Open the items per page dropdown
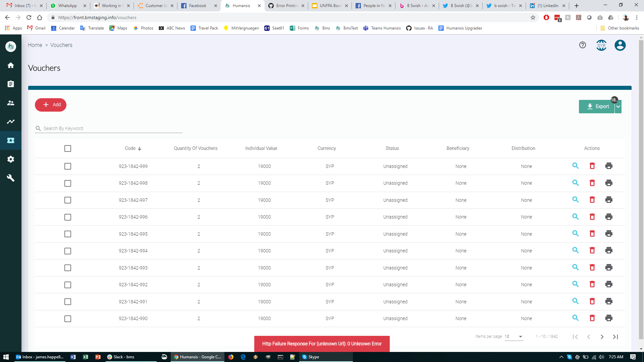 [514, 337]
